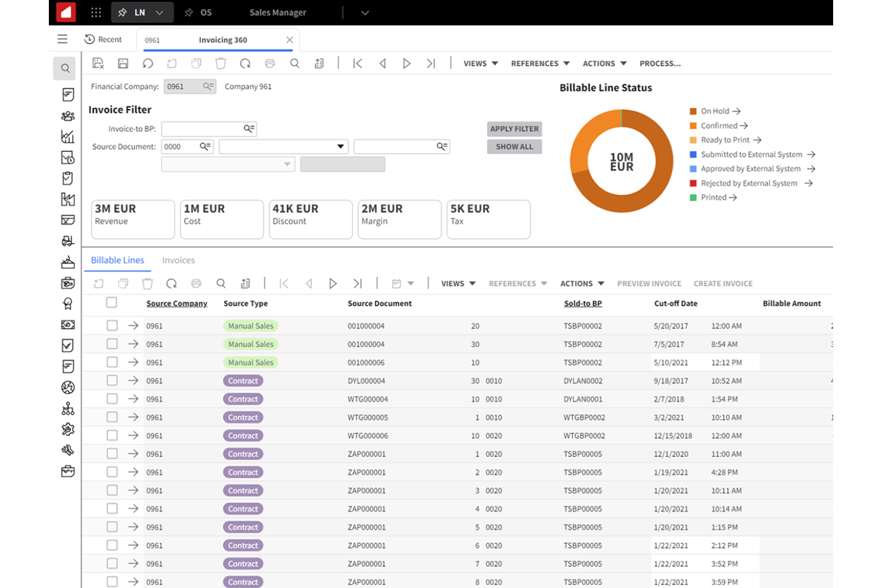Viewport: 882px width, 588px height.
Task: Navigate to last record using skip-to-end arrow
Action: tap(431, 63)
